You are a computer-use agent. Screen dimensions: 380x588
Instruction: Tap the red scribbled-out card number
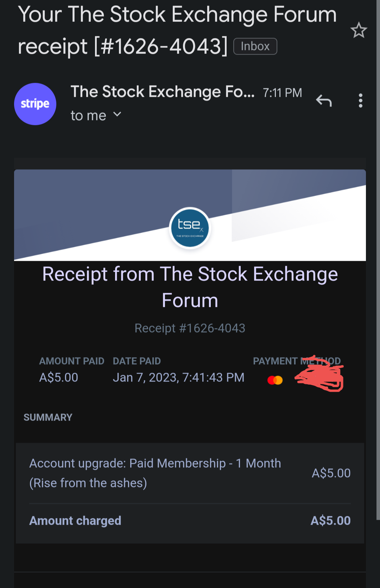point(319,378)
